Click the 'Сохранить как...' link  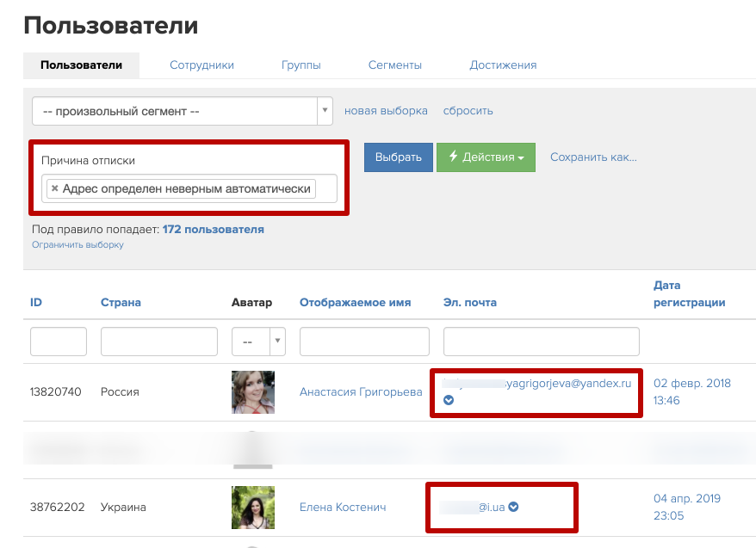tap(593, 157)
